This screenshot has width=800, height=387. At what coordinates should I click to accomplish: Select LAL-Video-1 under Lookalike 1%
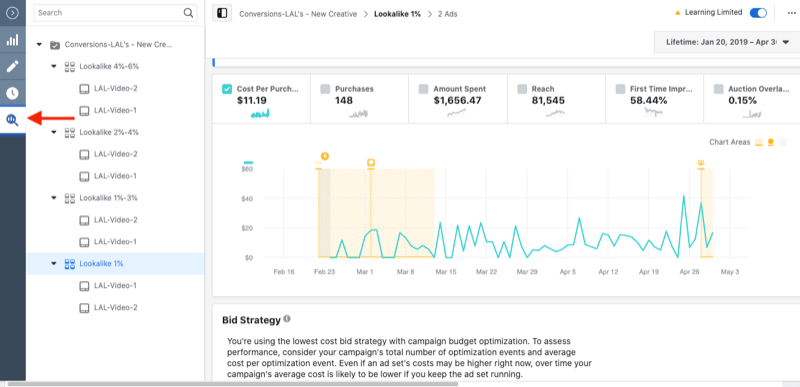[x=116, y=286]
